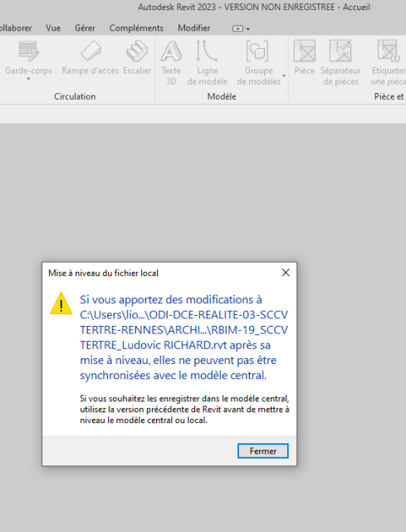Screen dimensions: 406x532
Task: Select the Garde-corps railing tool
Action: point(28,57)
